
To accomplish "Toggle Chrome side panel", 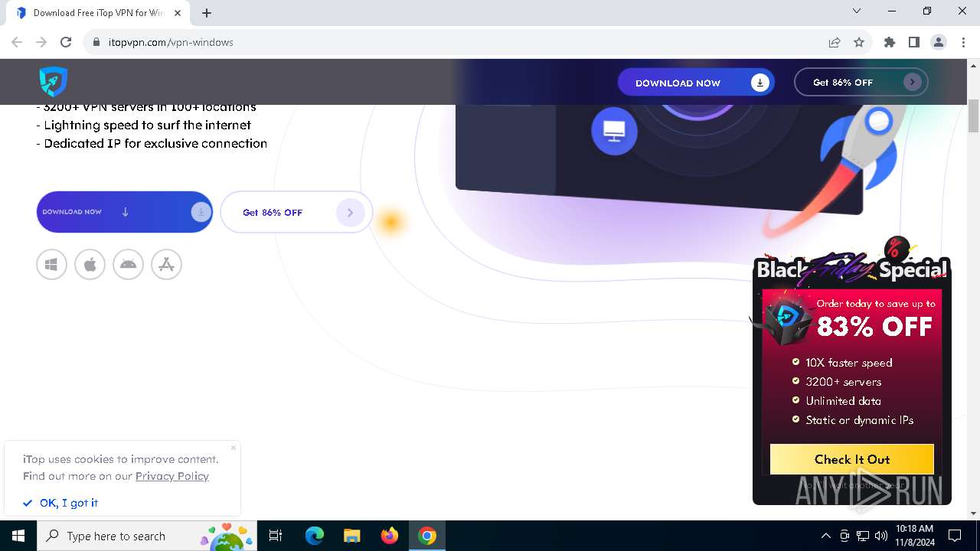I will tap(914, 42).
